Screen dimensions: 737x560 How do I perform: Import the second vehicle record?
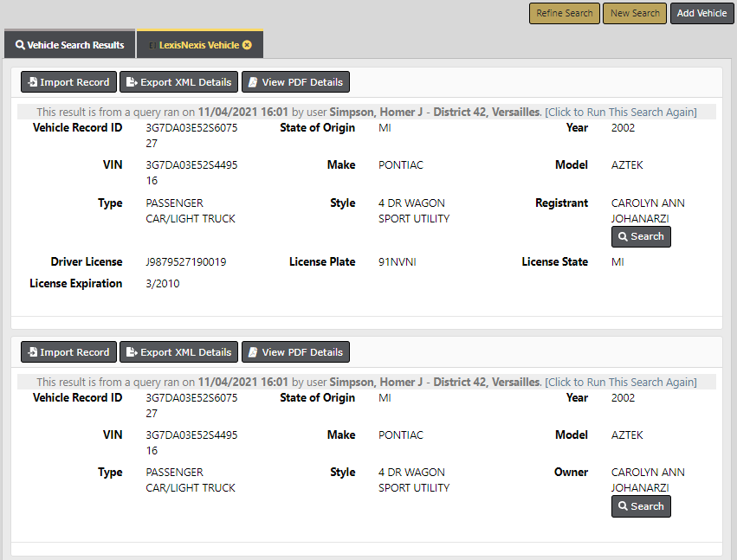68,352
